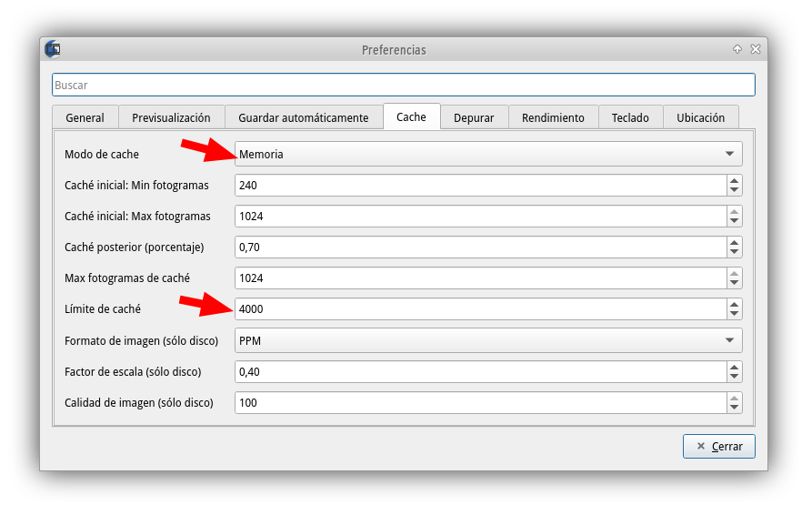This screenshot has width=812, height=515.
Task: Click the Límite de caché field showing 4000
Action: coord(481,309)
